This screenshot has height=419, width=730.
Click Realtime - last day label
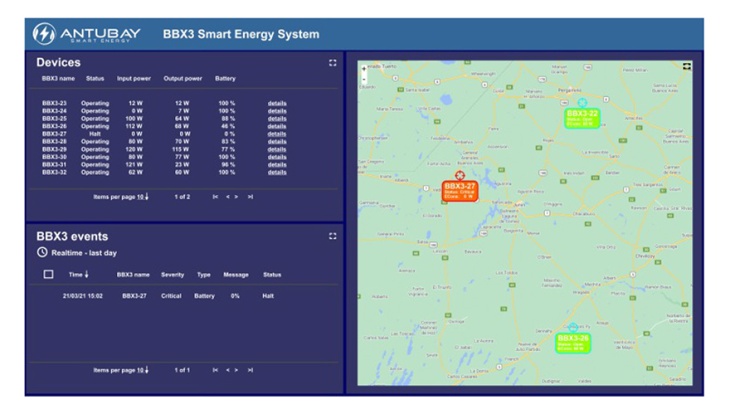point(84,253)
